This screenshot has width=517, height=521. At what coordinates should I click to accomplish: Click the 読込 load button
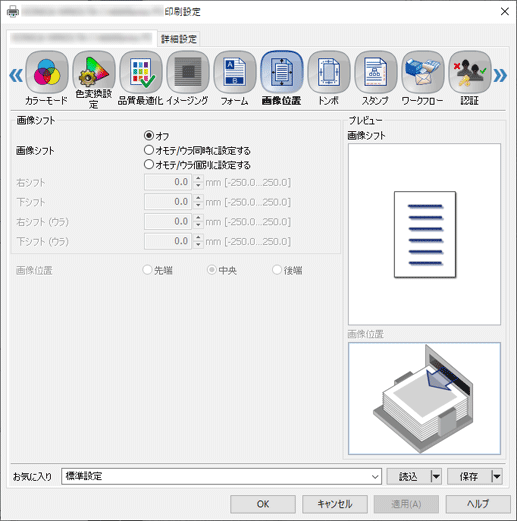pyautogui.click(x=408, y=476)
